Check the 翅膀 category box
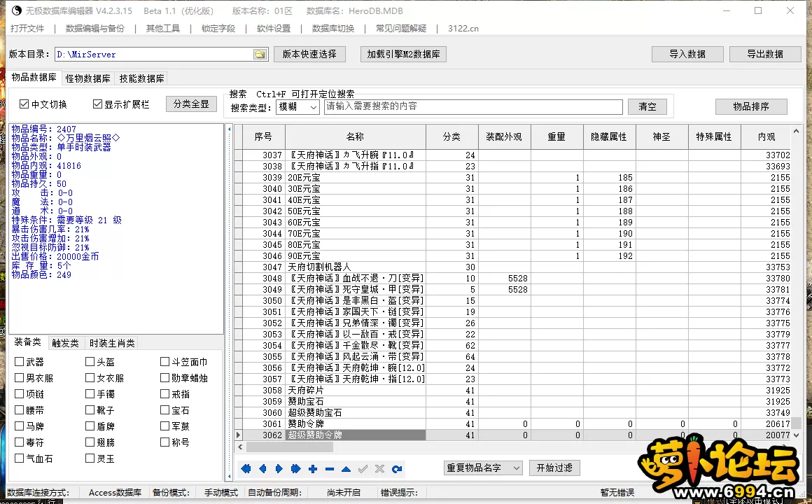The image size is (812, 504). [90, 442]
